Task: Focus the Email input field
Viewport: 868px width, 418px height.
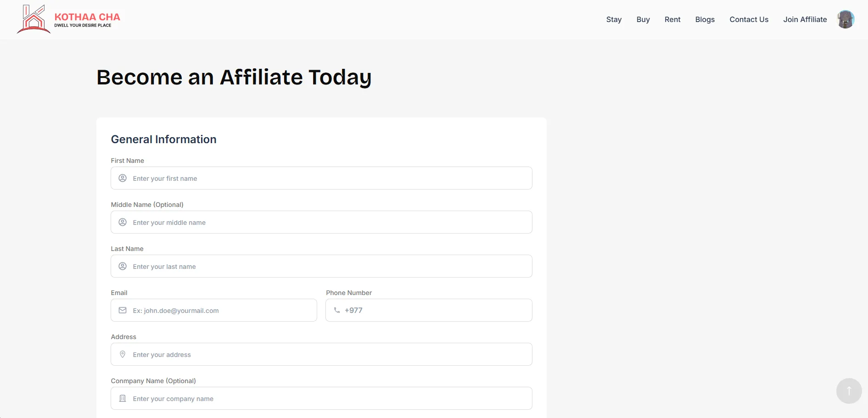Action: click(214, 310)
